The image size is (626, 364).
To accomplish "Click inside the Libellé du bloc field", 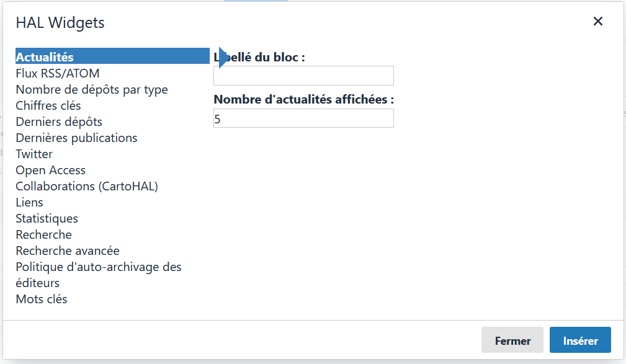I will click(303, 76).
